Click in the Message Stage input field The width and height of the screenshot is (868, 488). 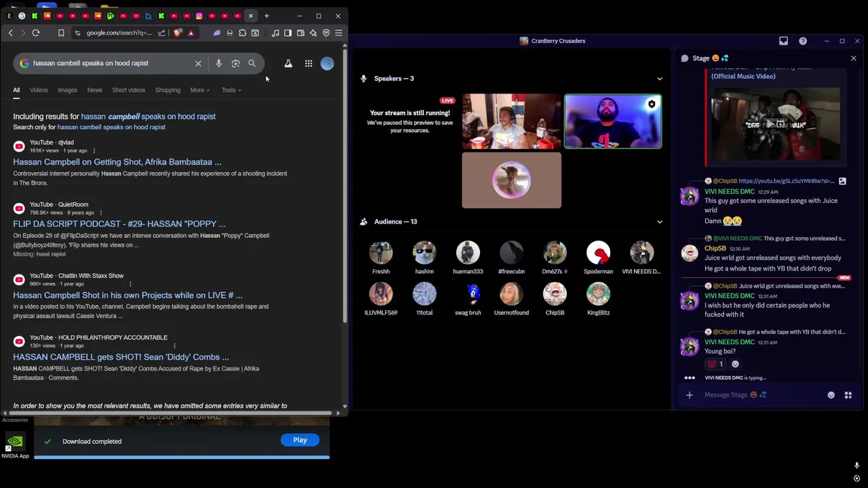[759, 395]
